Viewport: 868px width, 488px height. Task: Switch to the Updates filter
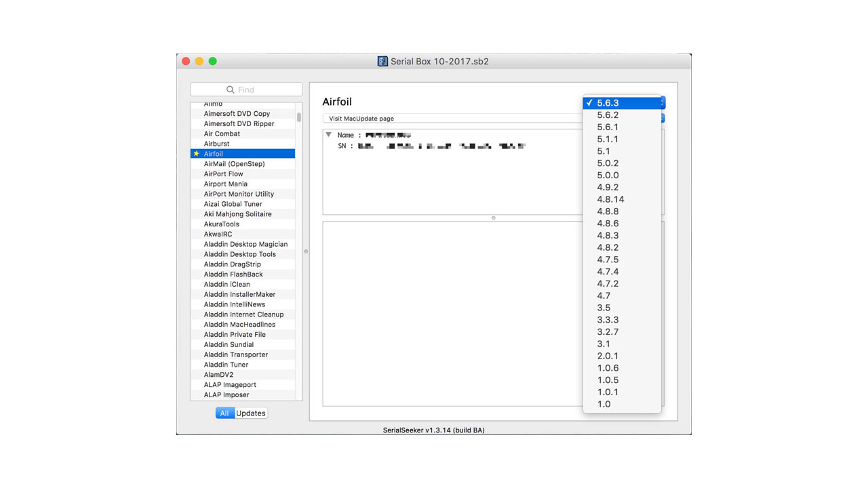click(x=251, y=413)
